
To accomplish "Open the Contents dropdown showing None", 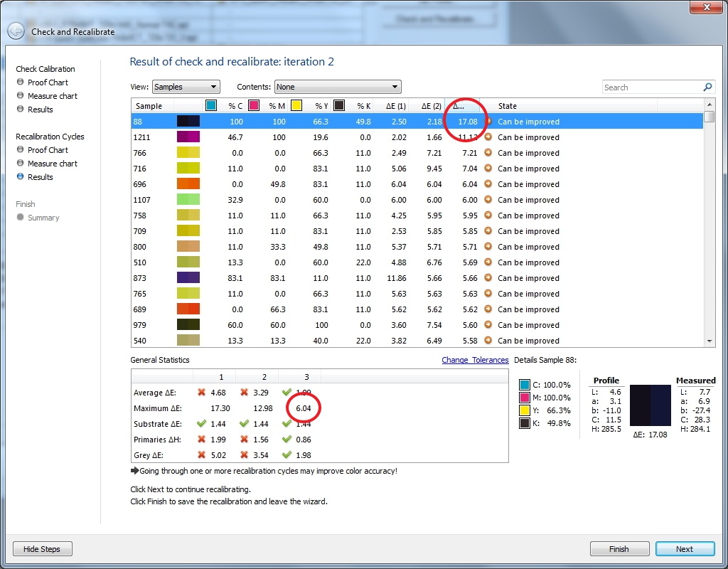I will pos(337,86).
